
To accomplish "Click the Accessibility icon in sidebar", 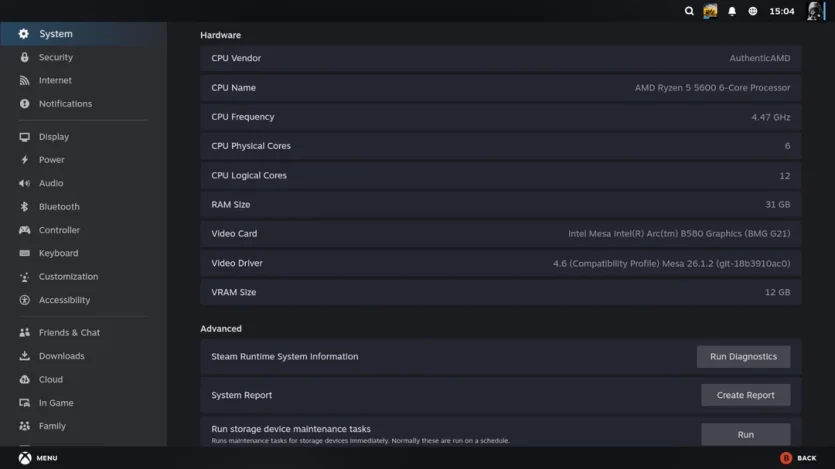I will pos(24,300).
